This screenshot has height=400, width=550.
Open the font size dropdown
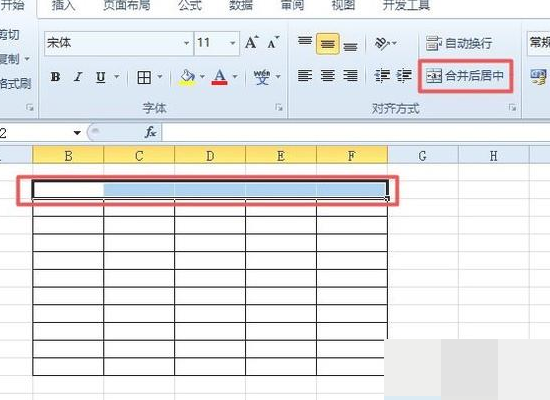(233, 43)
